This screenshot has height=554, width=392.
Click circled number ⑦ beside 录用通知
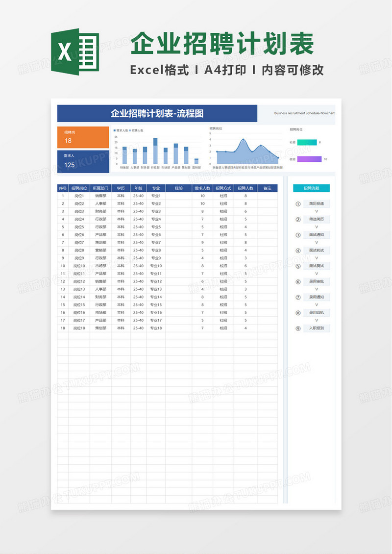tap(298, 297)
